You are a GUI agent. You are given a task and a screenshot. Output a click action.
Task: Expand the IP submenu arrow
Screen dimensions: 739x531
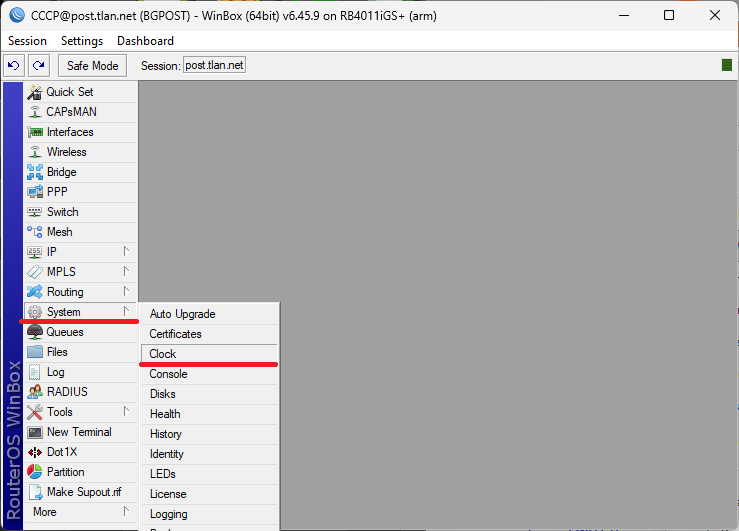126,251
